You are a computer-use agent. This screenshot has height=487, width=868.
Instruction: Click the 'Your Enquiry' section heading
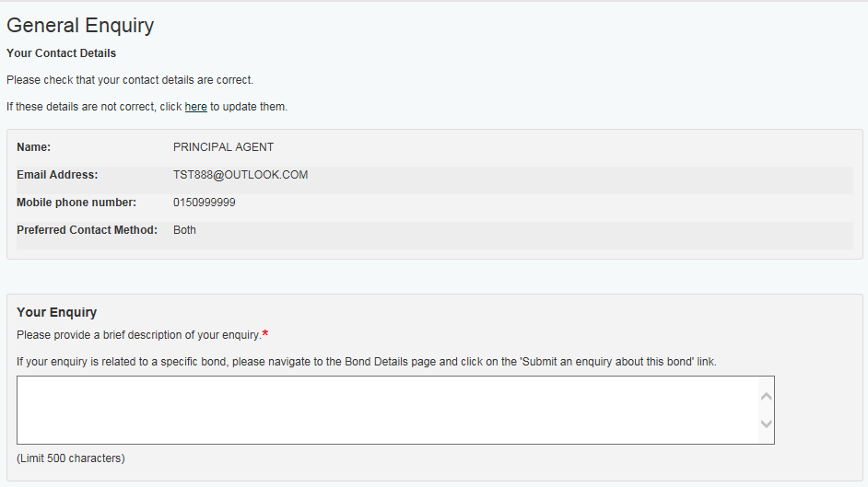(56, 313)
